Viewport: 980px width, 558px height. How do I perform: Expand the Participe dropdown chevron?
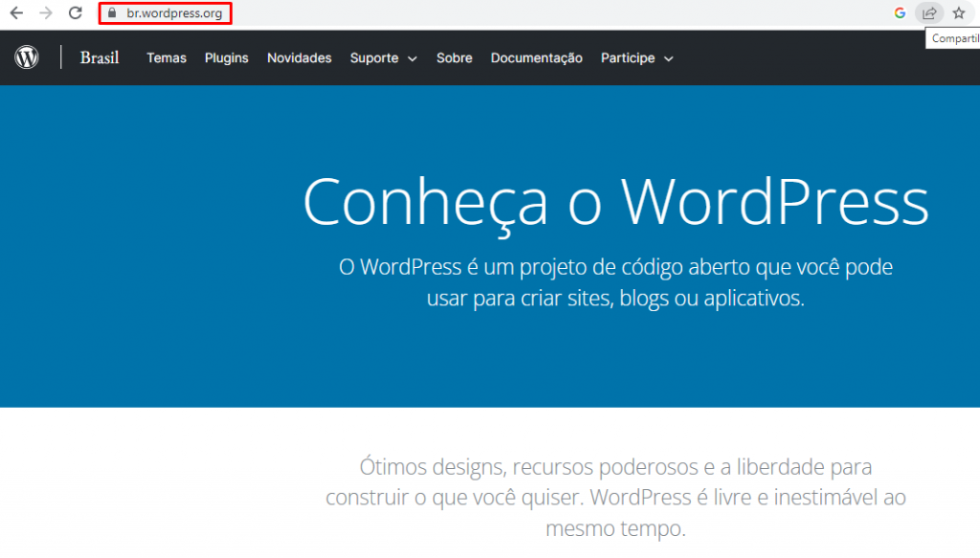tap(669, 58)
